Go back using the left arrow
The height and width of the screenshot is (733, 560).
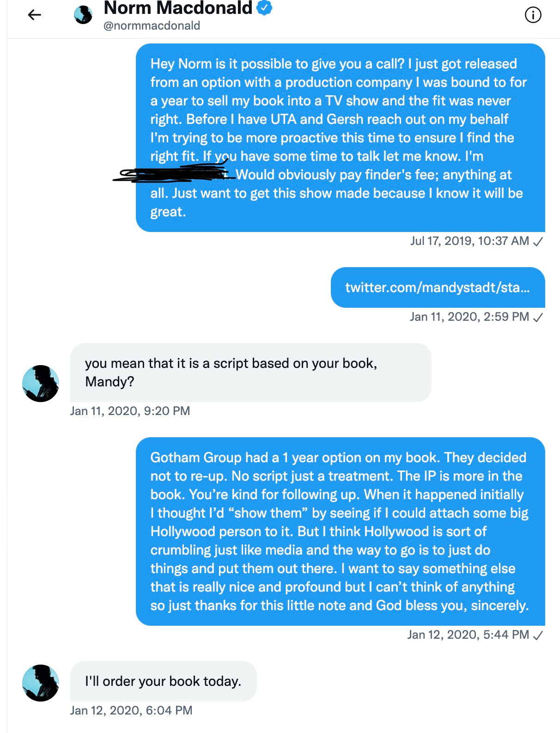(35, 15)
